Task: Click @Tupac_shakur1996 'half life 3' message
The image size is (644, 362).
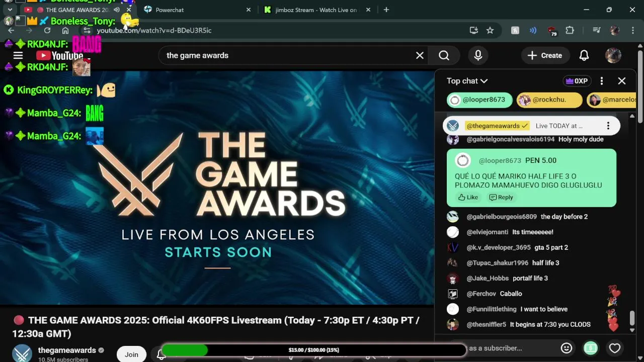Action: coord(513,263)
